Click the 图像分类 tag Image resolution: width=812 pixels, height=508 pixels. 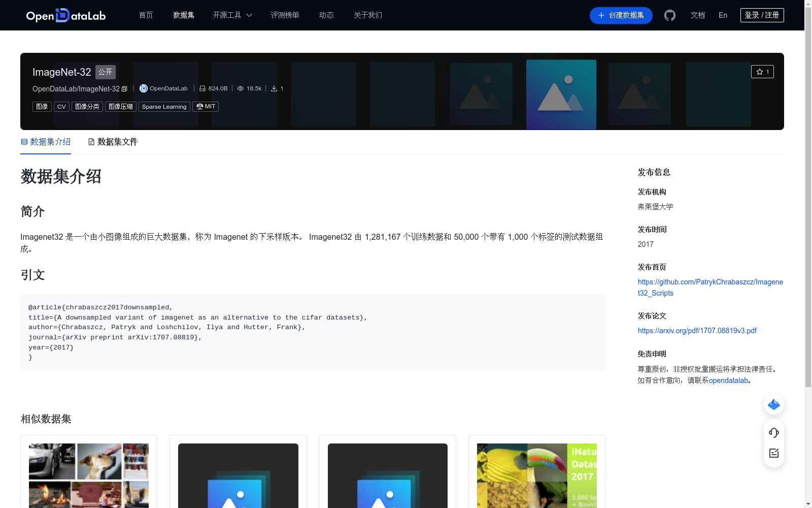(x=87, y=107)
